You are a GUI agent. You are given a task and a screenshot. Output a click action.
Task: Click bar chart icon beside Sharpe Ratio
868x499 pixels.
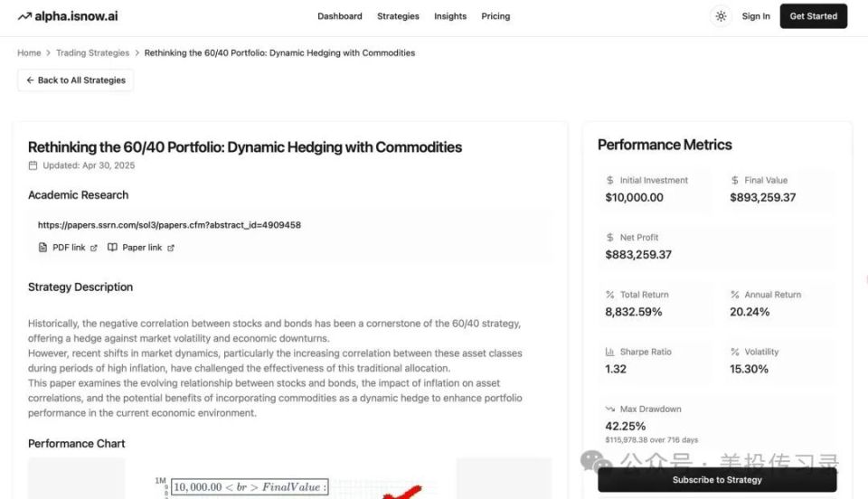[x=610, y=352]
